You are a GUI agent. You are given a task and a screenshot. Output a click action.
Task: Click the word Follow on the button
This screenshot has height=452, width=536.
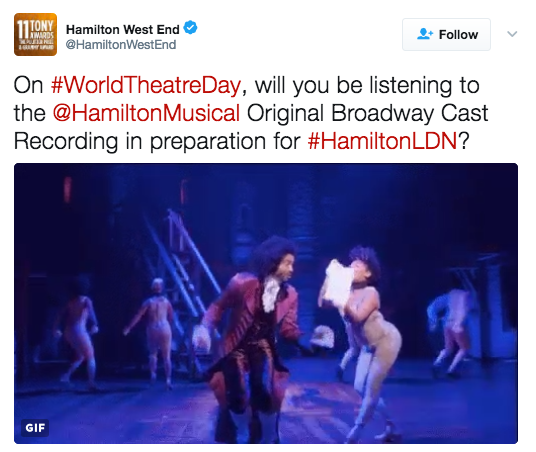(x=458, y=35)
